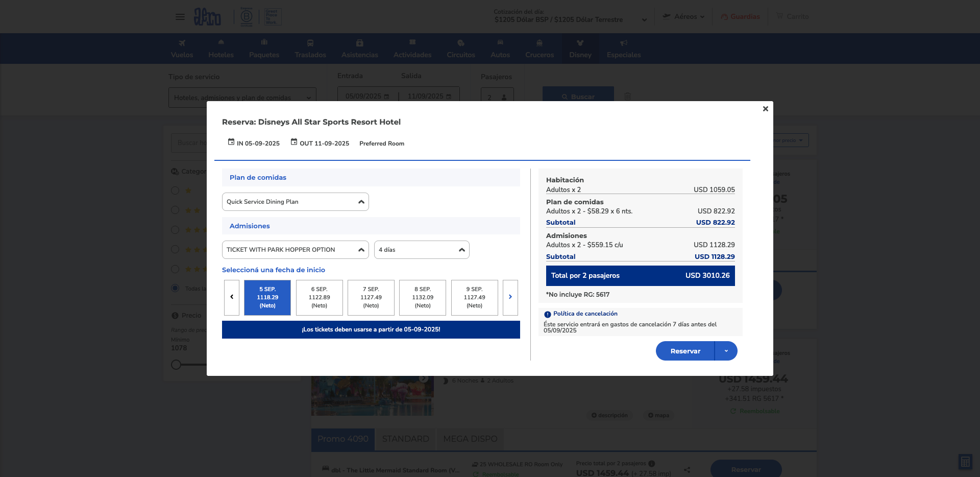Show later start dates with right arrow
The height and width of the screenshot is (477, 980).
pyautogui.click(x=510, y=297)
